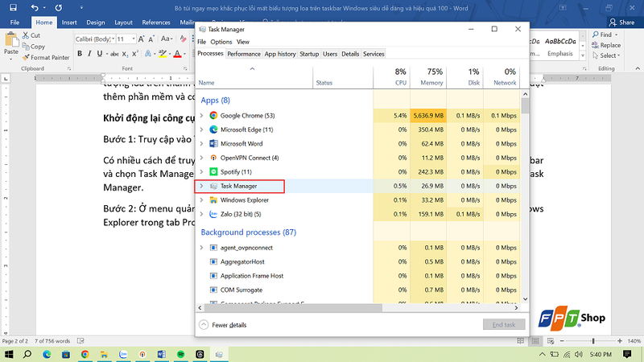Open View menu in Task Manager

pos(243,42)
